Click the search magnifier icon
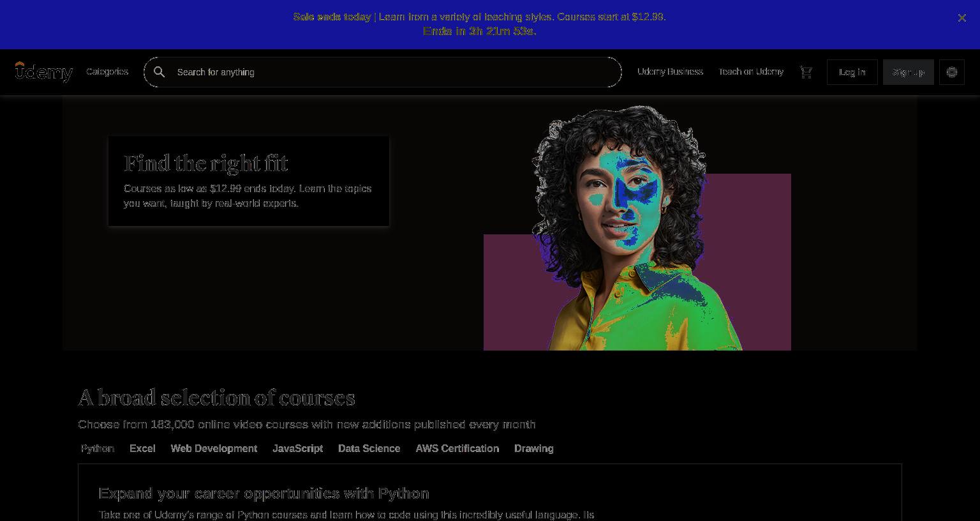The image size is (980, 521). point(160,72)
